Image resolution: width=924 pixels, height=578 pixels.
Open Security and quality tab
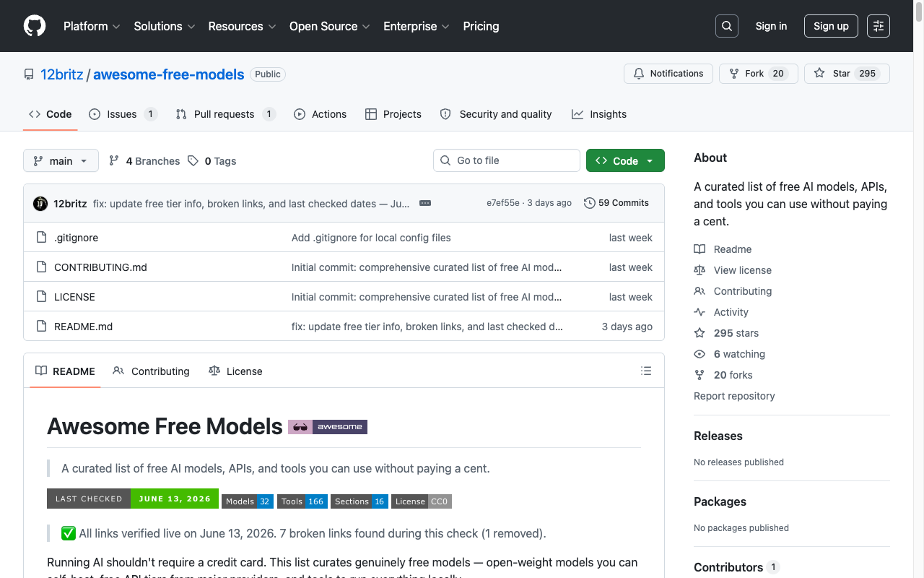(x=496, y=114)
